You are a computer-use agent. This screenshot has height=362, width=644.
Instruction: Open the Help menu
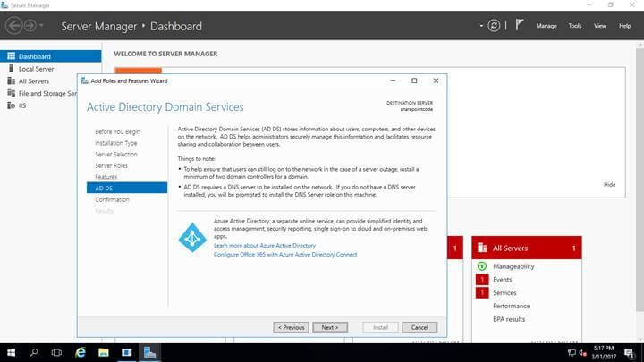(624, 26)
